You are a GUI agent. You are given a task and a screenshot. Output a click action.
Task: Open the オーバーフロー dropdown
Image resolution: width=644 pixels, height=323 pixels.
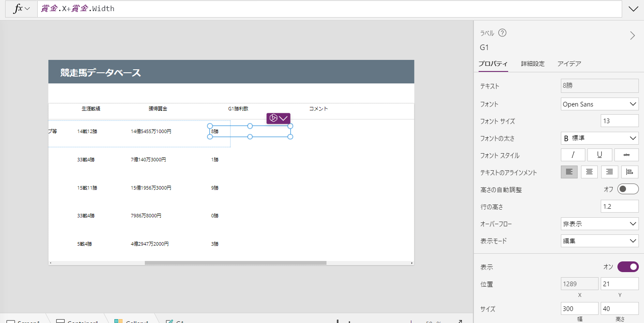coord(600,224)
